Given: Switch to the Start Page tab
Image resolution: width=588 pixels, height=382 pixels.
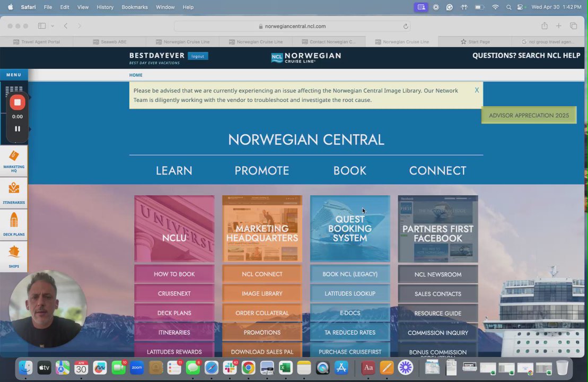Looking at the screenshot, I should [x=475, y=42].
